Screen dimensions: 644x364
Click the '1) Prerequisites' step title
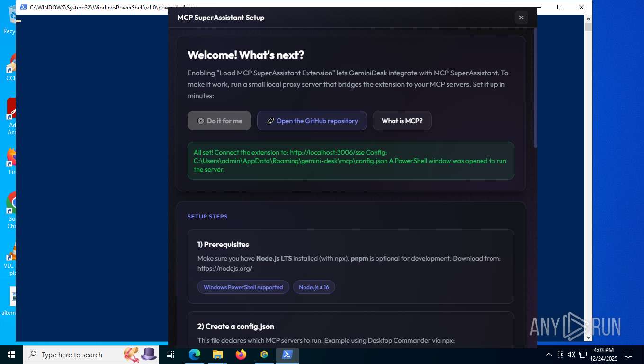coord(223,245)
